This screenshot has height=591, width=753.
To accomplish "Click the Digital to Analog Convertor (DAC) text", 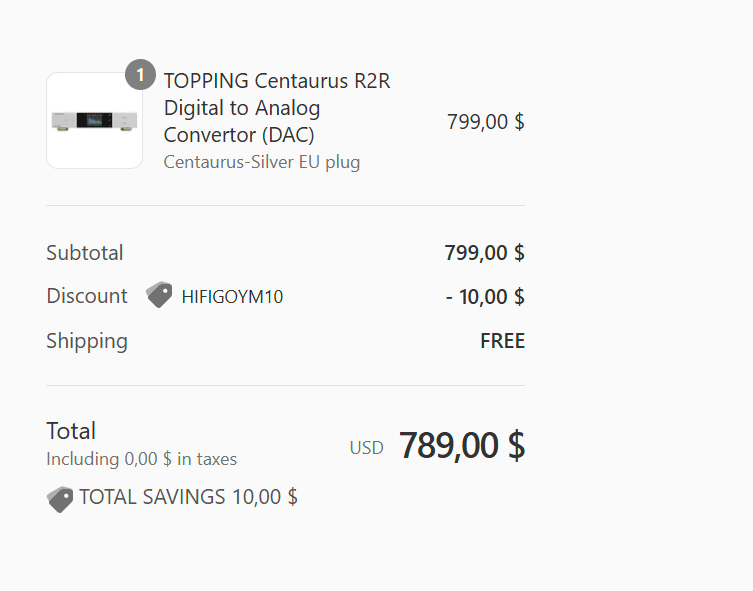I will [x=242, y=120].
